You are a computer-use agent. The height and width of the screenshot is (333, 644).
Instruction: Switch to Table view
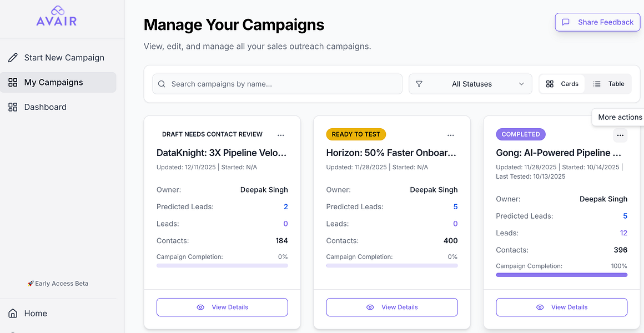point(608,84)
